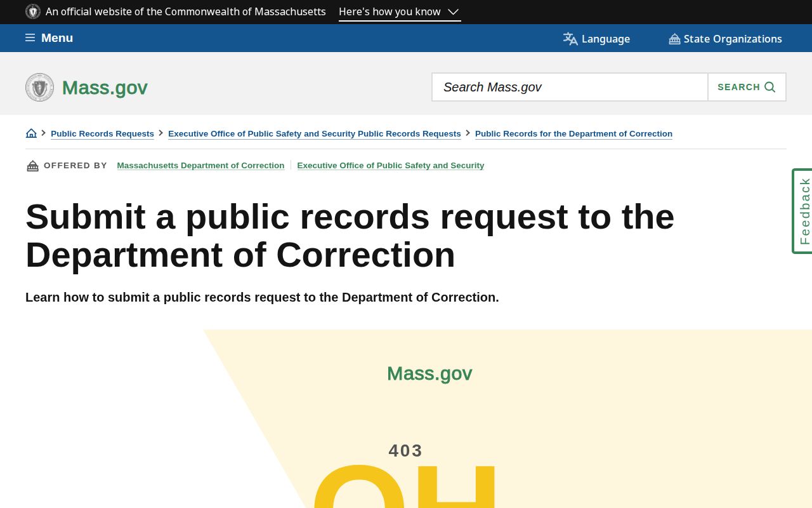Screen dimensions: 812x508
Task: Click the "OFFERED BY" label
Action: [x=75, y=166]
